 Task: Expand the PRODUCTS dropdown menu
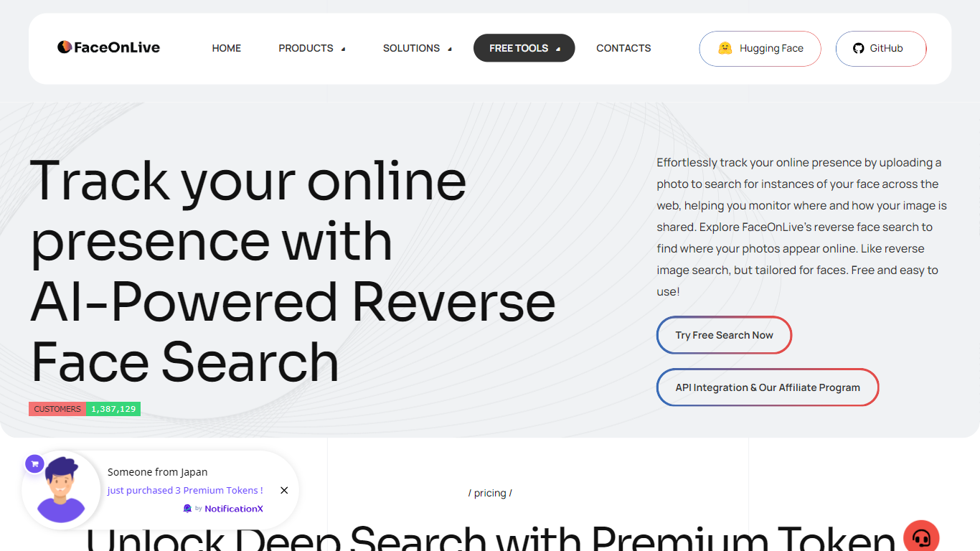[x=312, y=48]
